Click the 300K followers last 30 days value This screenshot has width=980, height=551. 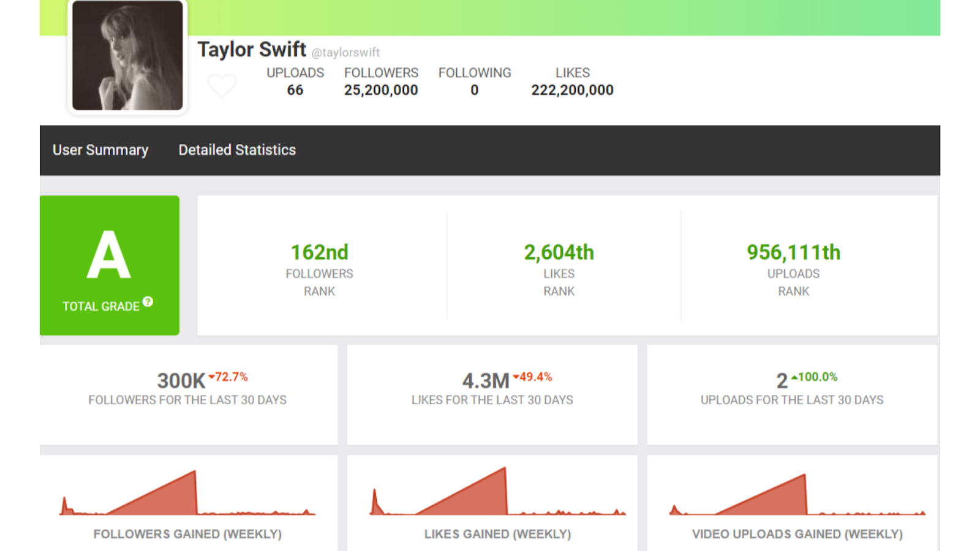click(181, 381)
